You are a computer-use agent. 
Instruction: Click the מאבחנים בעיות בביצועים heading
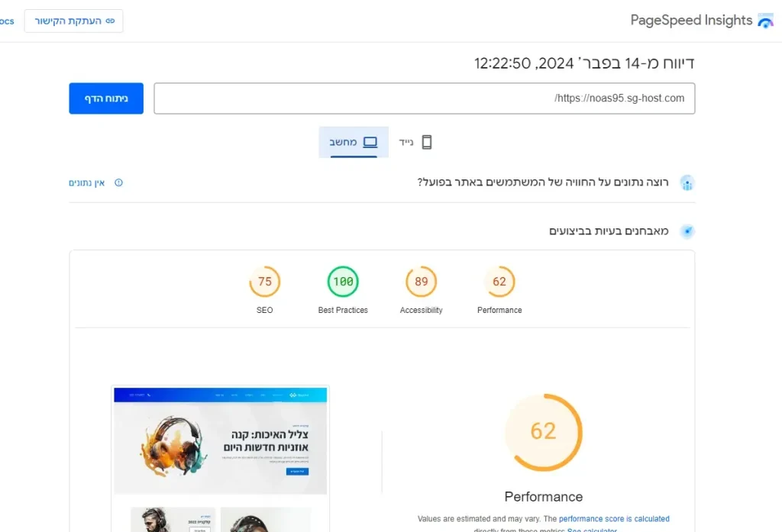[x=609, y=231]
